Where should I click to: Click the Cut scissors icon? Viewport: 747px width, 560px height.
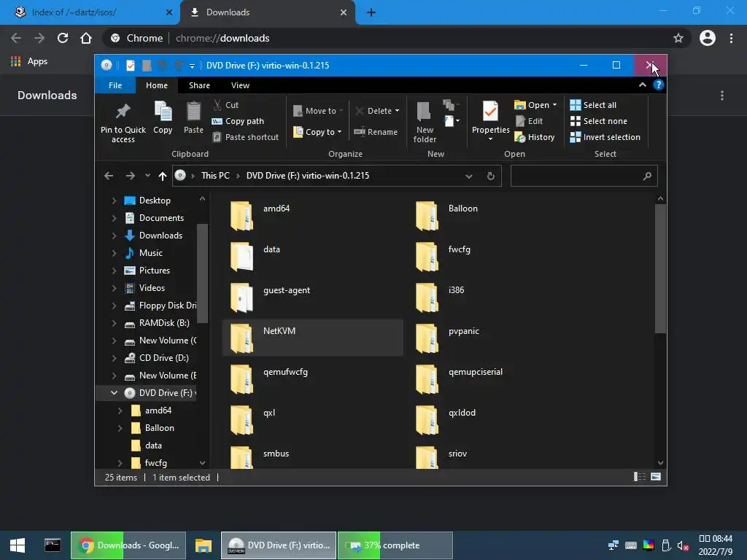[217, 105]
